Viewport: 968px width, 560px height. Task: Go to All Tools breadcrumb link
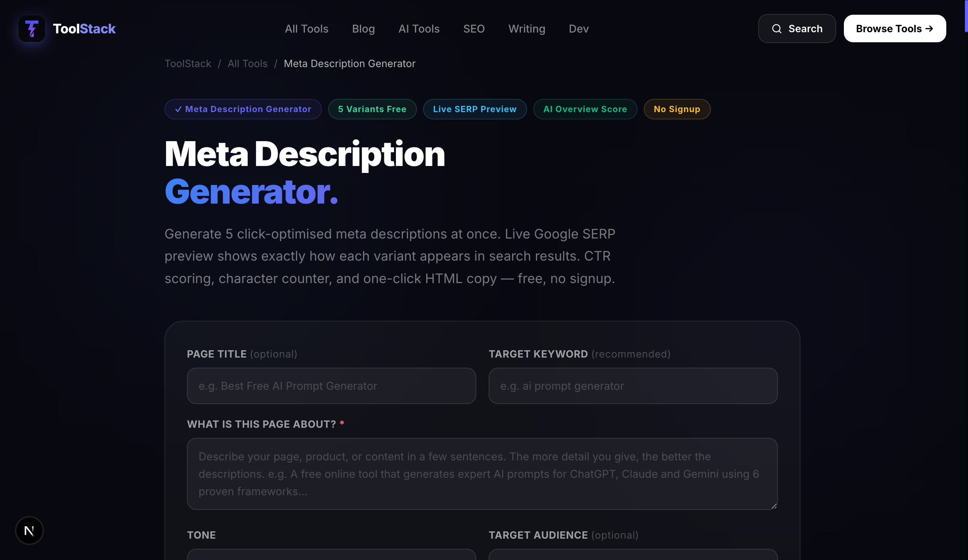[247, 64]
